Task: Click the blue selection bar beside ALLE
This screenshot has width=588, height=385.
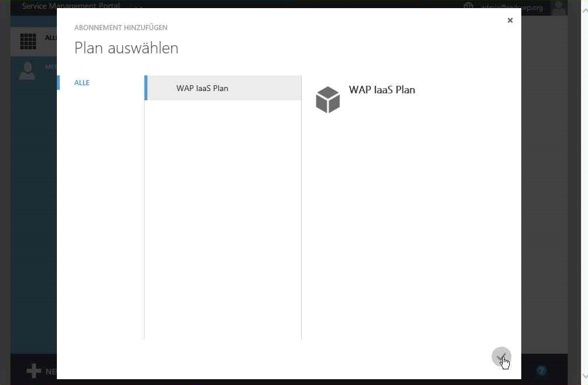Action: click(x=58, y=83)
